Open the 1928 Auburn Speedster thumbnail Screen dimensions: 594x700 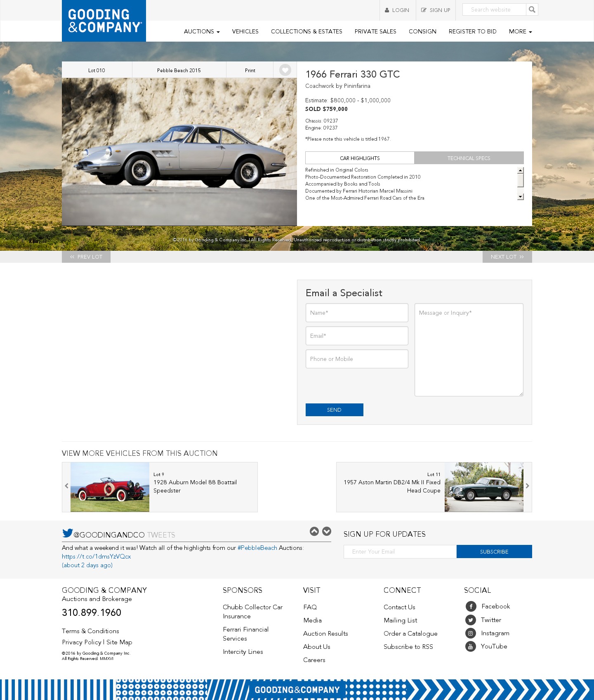click(110, 487)
